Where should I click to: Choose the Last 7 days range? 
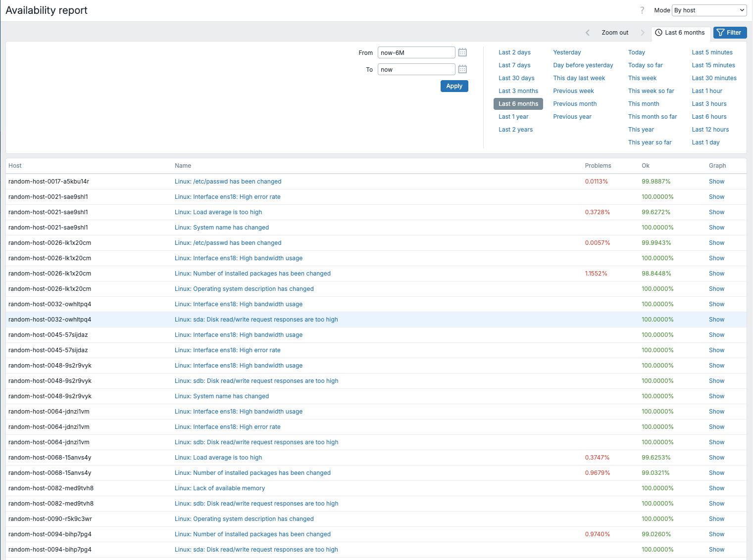click(514, 65)
